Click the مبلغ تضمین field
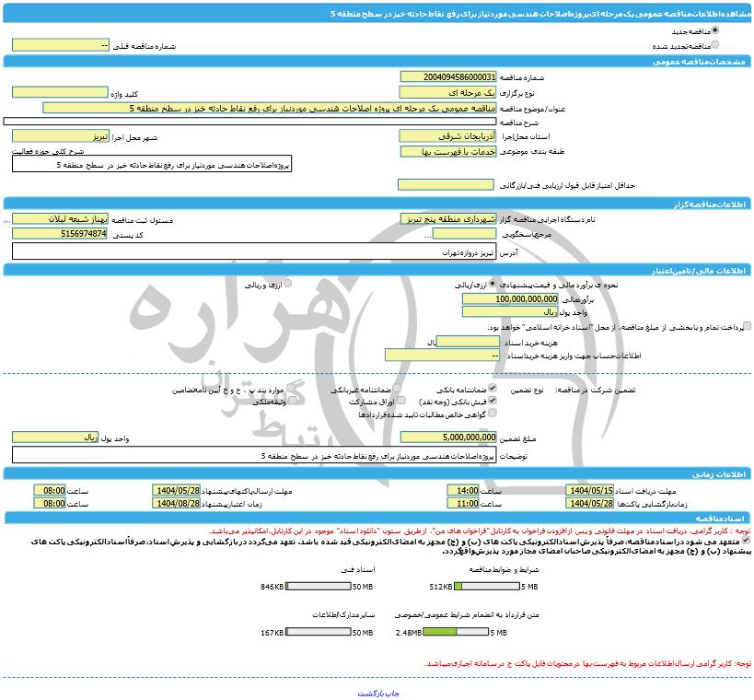Viewport: 754px width, 700px height. pos(448,437)
